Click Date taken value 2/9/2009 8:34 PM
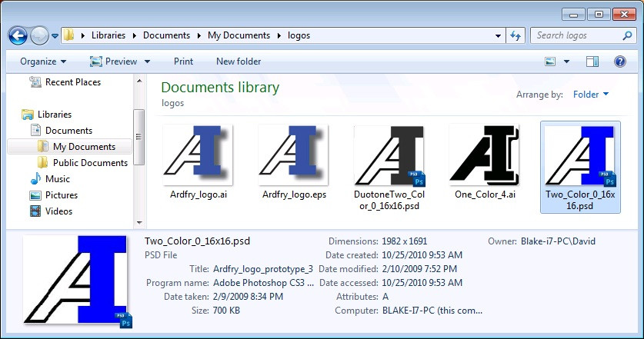 pos(248,297)
